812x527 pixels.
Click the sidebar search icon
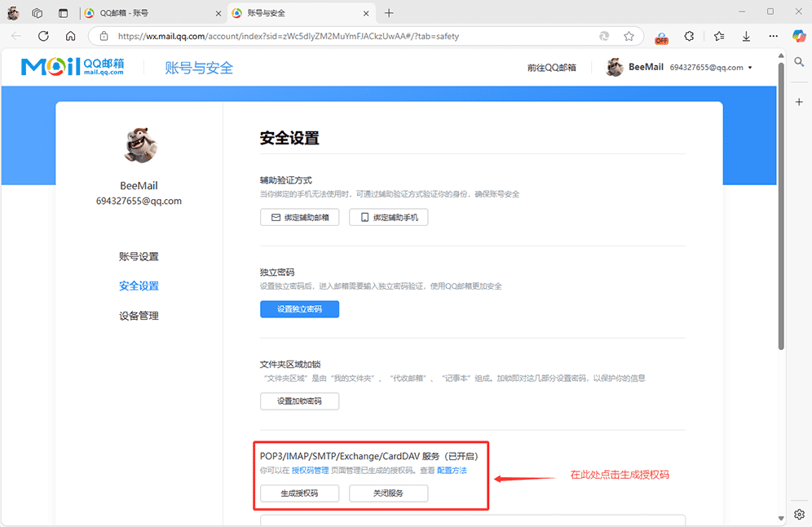(799, 62)
